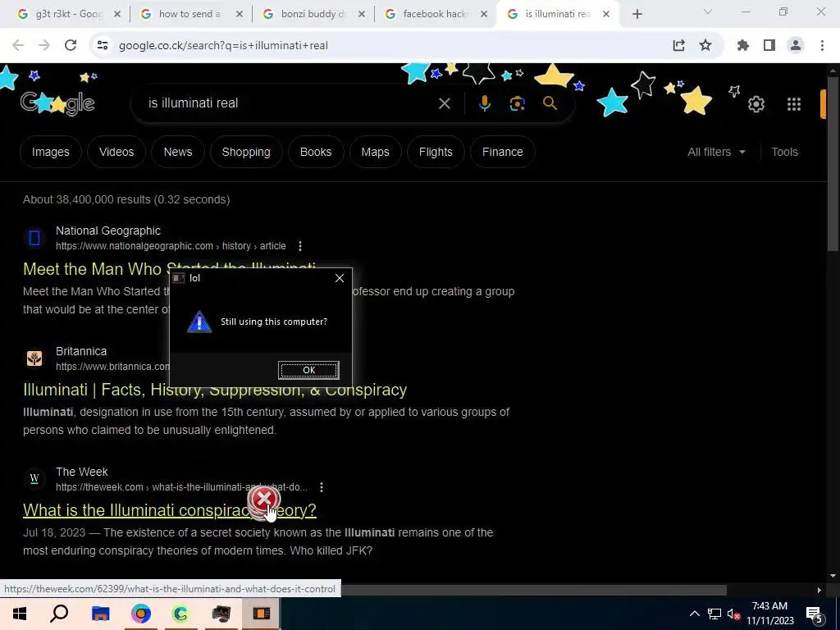Click the National Geographic site name
Image resolution: width=840 pixels, height=630 pixels.
point(108,231)
